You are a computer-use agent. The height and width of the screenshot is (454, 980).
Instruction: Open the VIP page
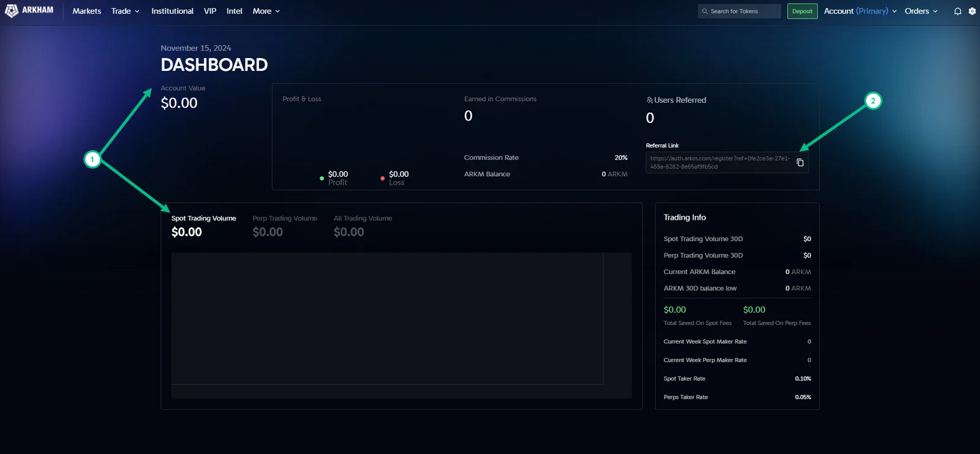pyautogui.click(x=210, y=11)
